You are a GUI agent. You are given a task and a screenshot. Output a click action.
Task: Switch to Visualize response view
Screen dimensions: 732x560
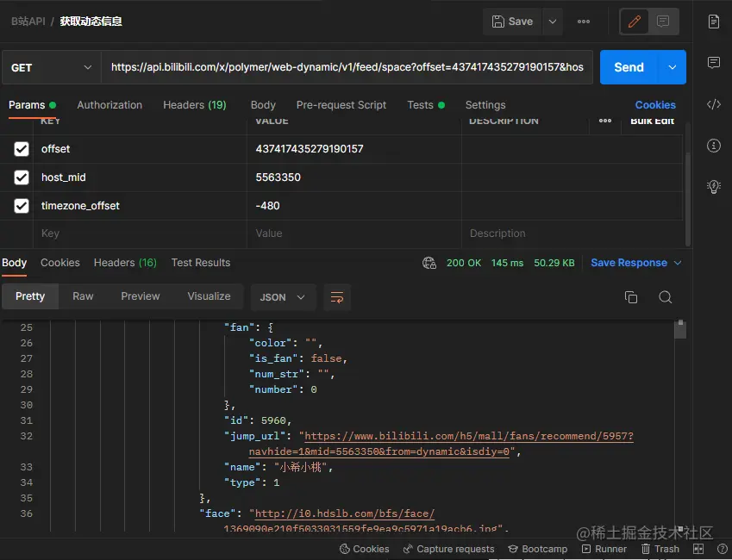coord(210,296)
